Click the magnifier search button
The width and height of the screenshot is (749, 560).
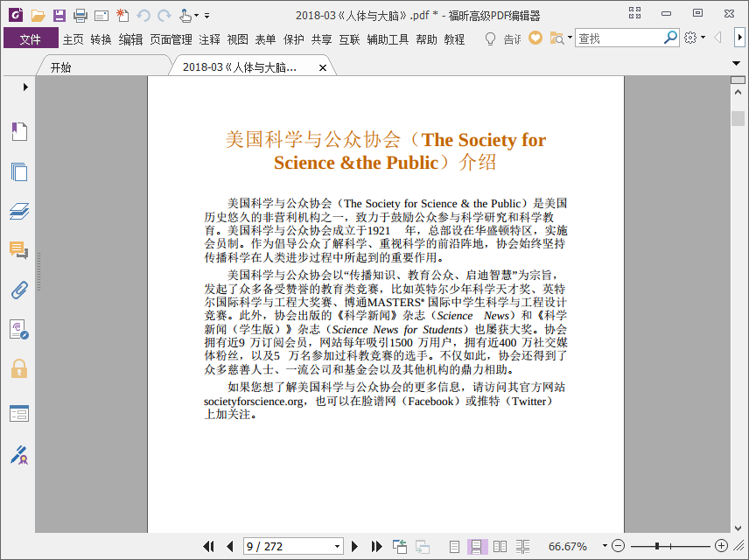coord(670,38)
